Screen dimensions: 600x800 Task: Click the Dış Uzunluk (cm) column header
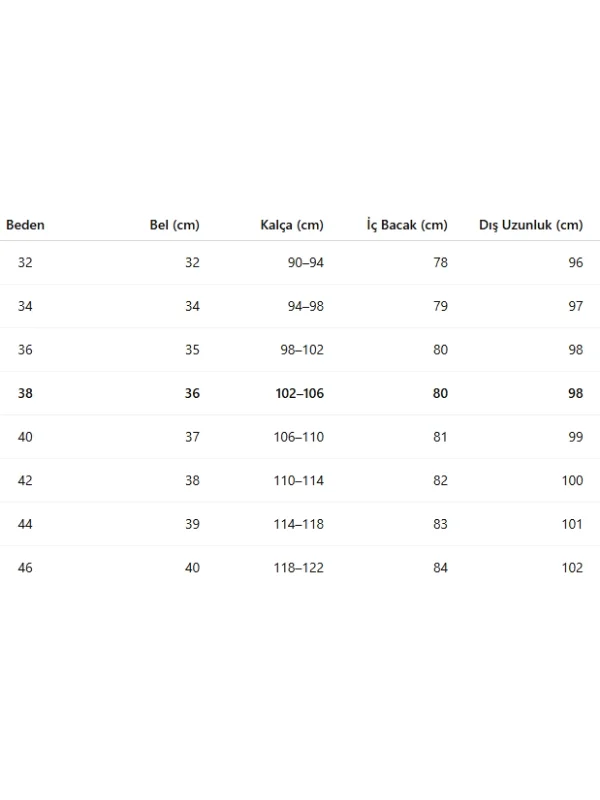tap(531, 225)
